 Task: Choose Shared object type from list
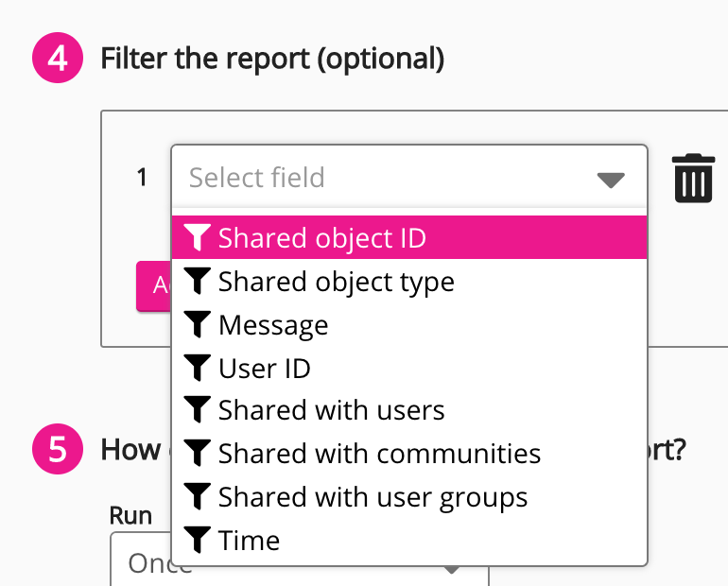point(336,282)
